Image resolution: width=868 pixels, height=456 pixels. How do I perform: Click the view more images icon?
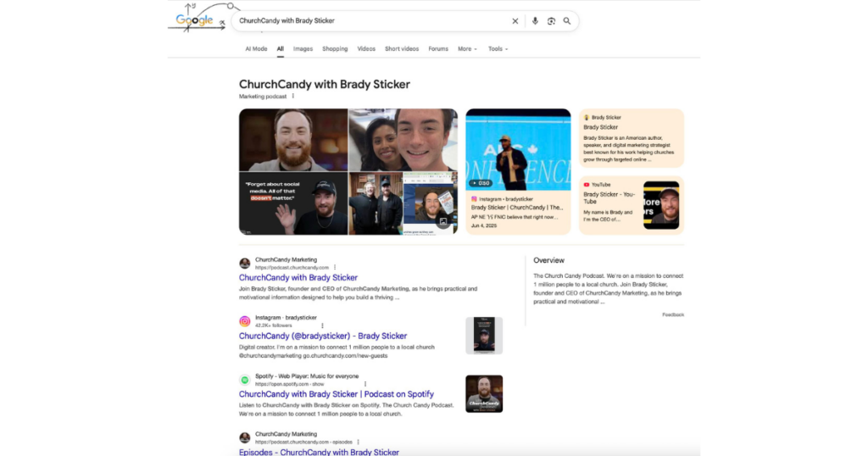coord(442,222)
